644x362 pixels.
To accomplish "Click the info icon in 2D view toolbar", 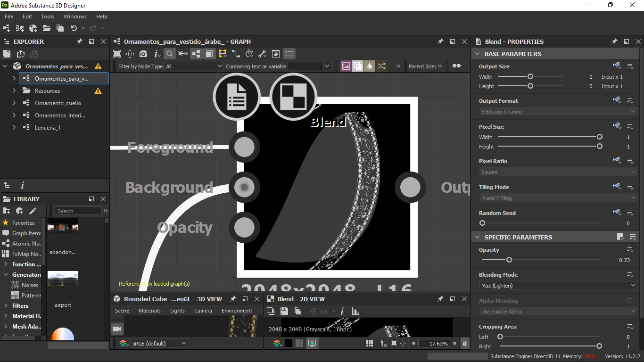I will [342, 311].
